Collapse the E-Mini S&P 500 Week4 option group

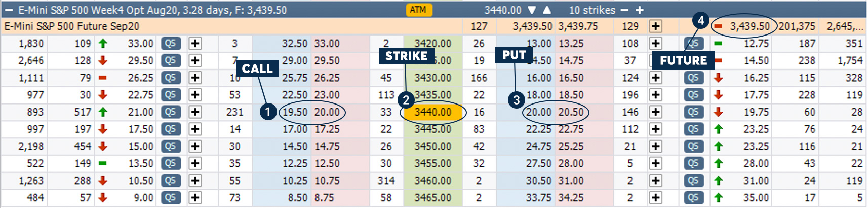click(9, 10)
